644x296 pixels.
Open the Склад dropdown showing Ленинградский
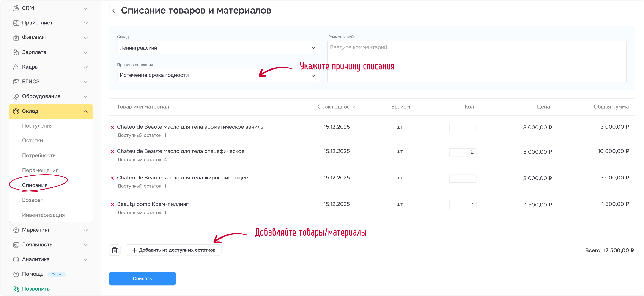coord(218,48)
